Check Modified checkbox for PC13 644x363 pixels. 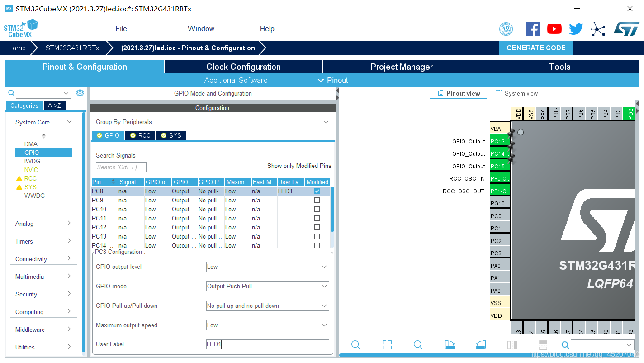pos(317,236)
